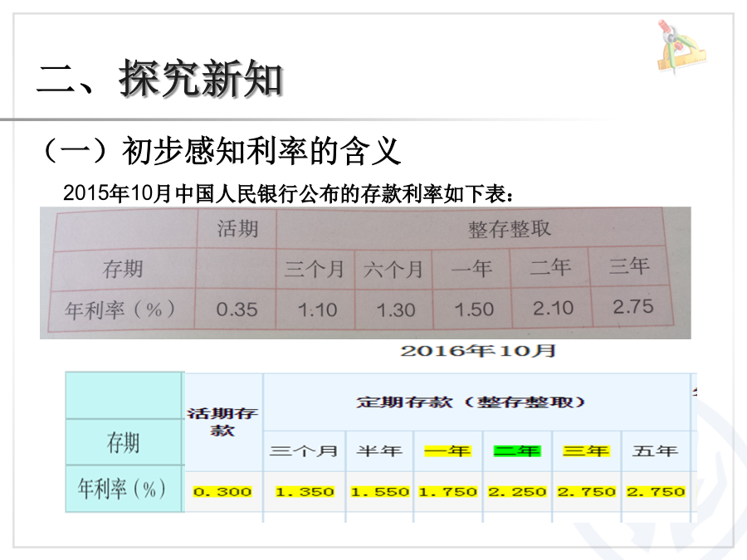Click 三年 cell in 2015 table

coord(629,265)
